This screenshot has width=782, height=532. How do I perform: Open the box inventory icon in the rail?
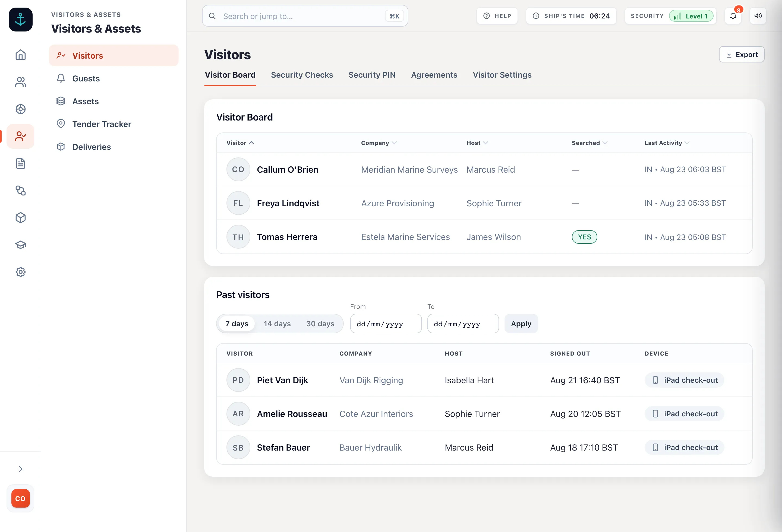(x=21, y=218)
